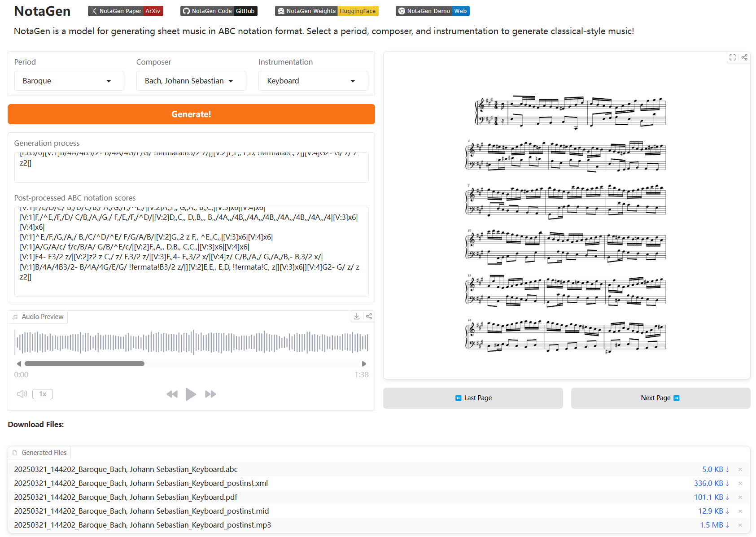Change playback speed from 1x

[43, 394]
